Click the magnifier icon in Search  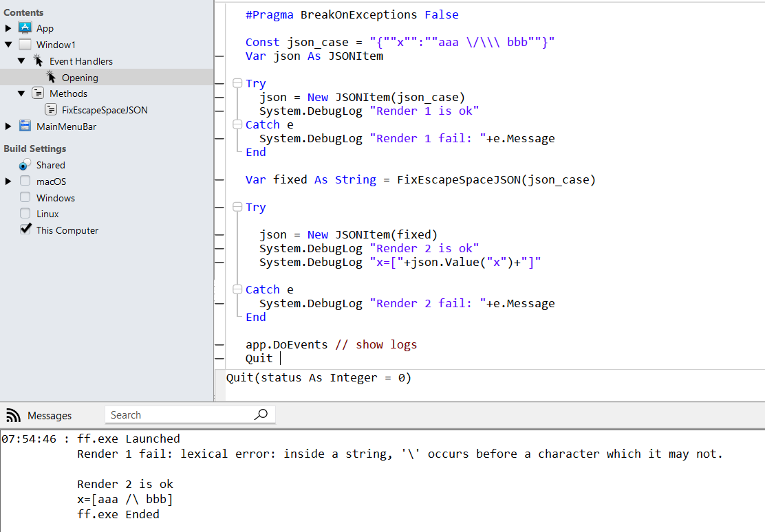261,414
